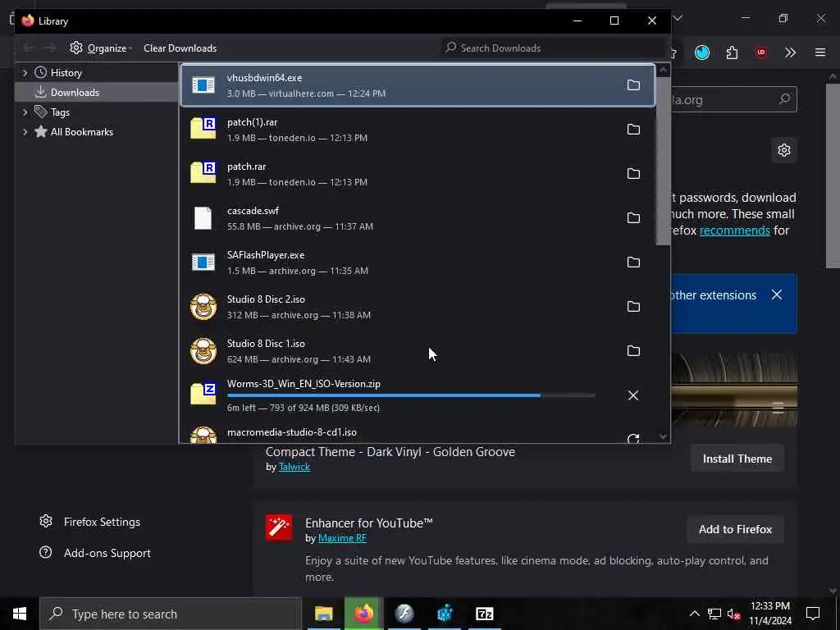840x630 pixels.
Task: Open the Firefox tab list dropdown
Action: click(678, 18)
